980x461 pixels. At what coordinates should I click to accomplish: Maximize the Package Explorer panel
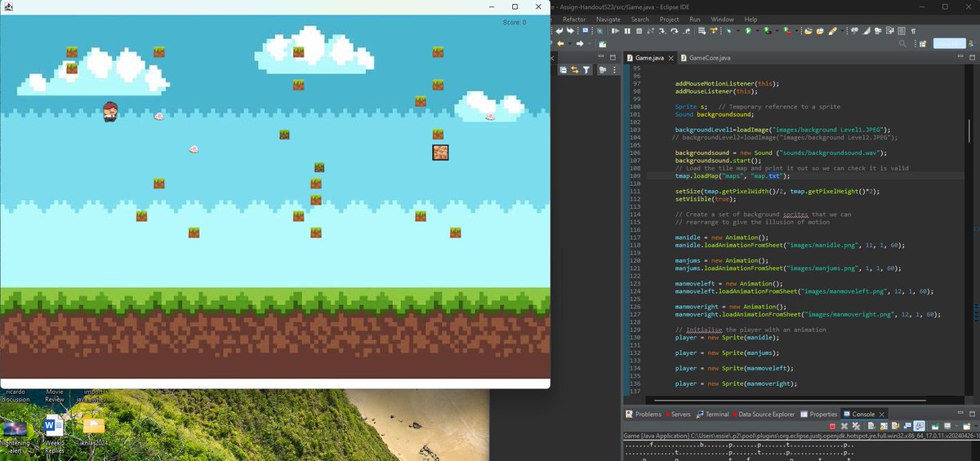coord(612,57)
